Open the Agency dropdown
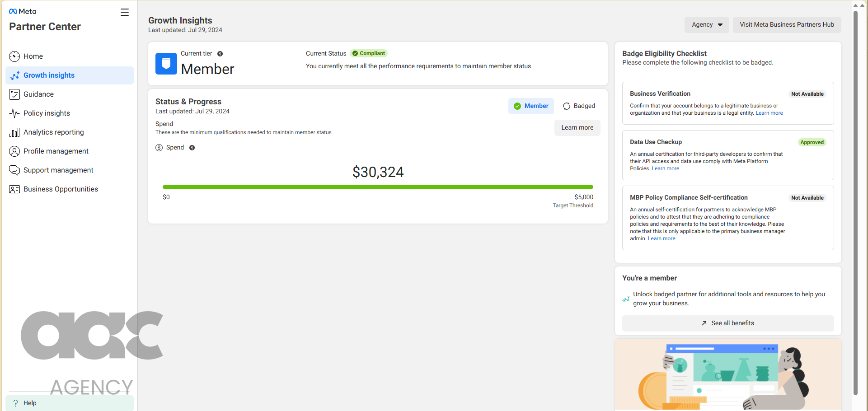Image resolution: width=868 pixels, height=411 pixels. tap(707, 25)
